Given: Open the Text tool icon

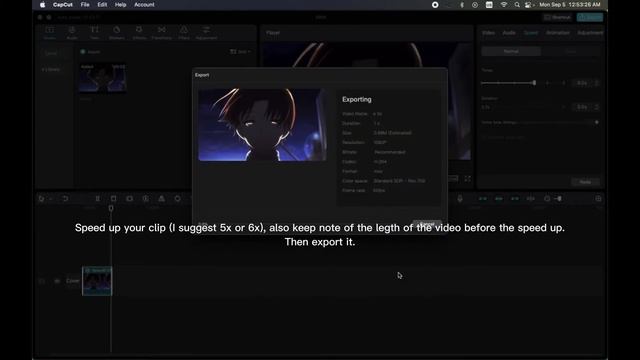Looking at the screenshot, I should coord(94,33).
